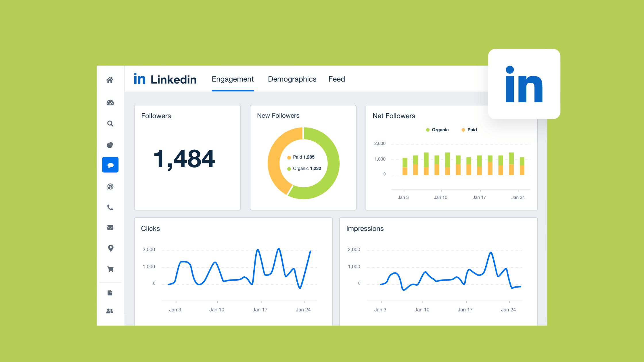Click the large LinkedIn badge logo
Image resolution: width=644 pixels, height=362 pixels.
point(524,84)
